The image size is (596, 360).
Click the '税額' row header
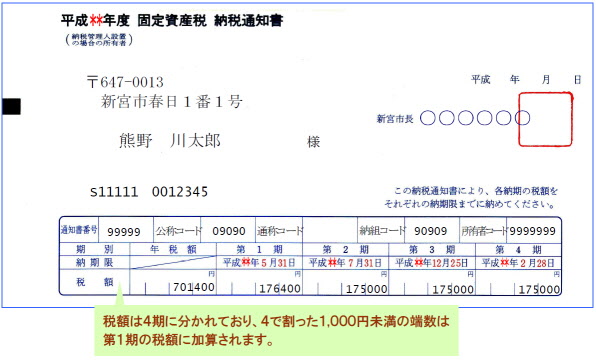point(95,282)
